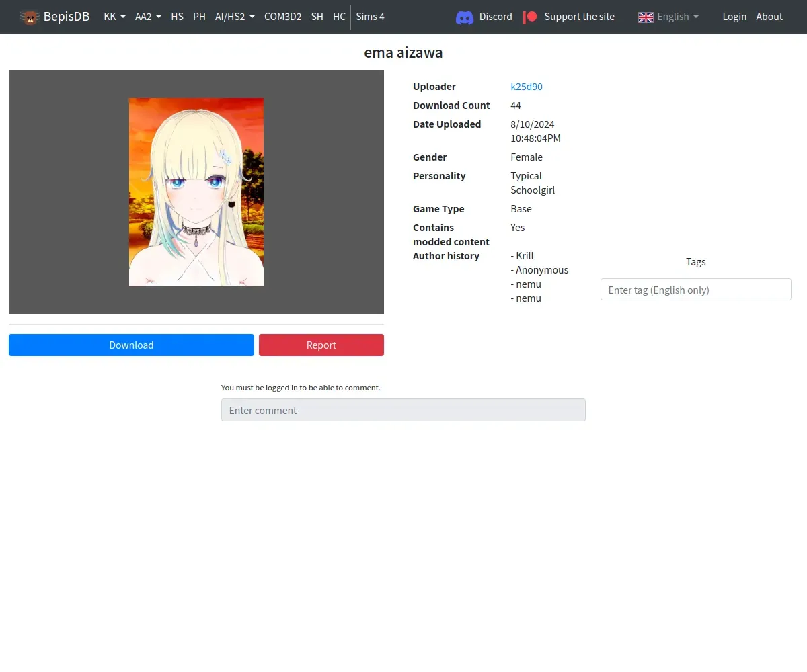Click the red Patreon support icon
The width and height of the screenshot is (807, 672).
pos(530,17)
